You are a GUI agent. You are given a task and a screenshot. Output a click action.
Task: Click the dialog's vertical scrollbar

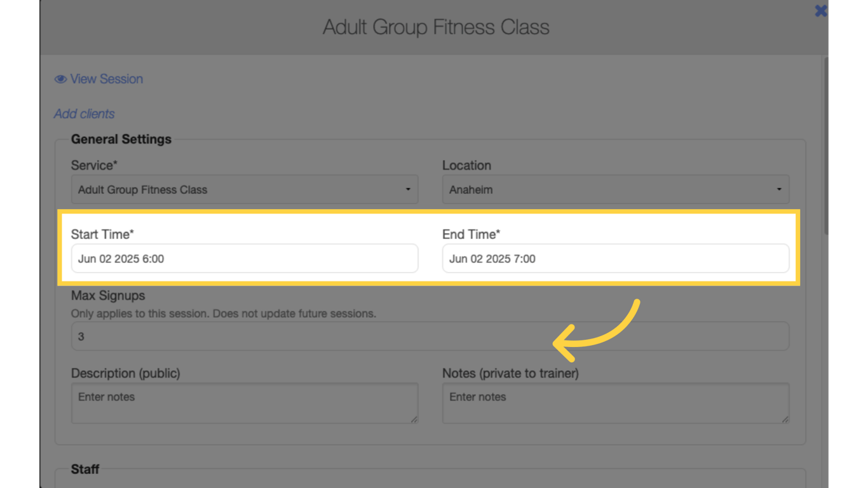pos(826,146)
